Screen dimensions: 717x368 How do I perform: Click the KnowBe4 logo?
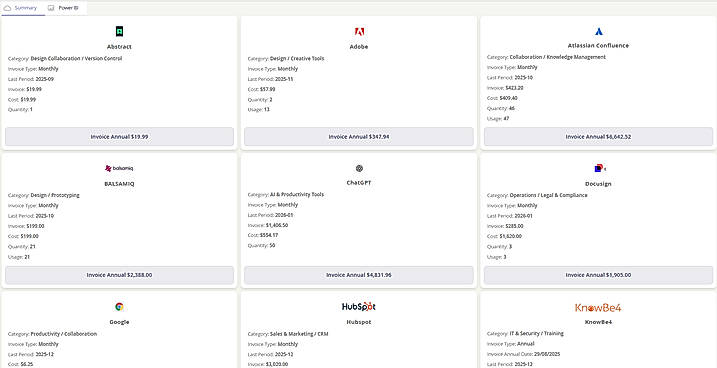click(x=598, y=307)
